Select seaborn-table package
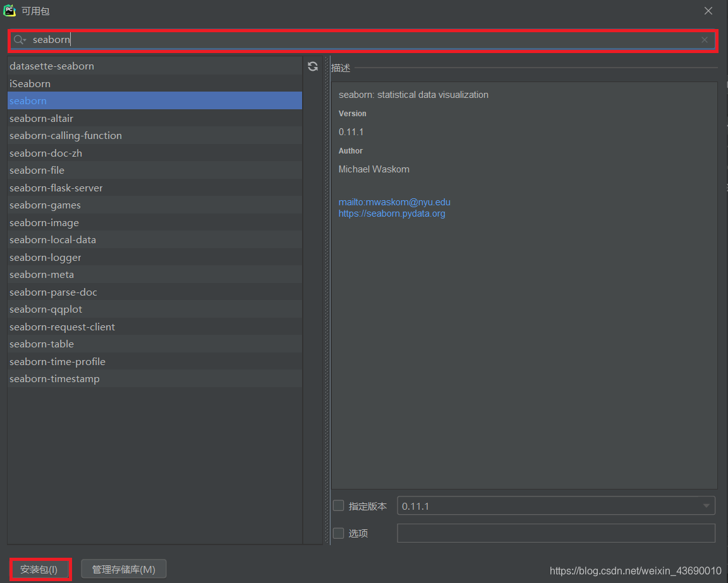728x583 pixels. [x=155, y=344]
